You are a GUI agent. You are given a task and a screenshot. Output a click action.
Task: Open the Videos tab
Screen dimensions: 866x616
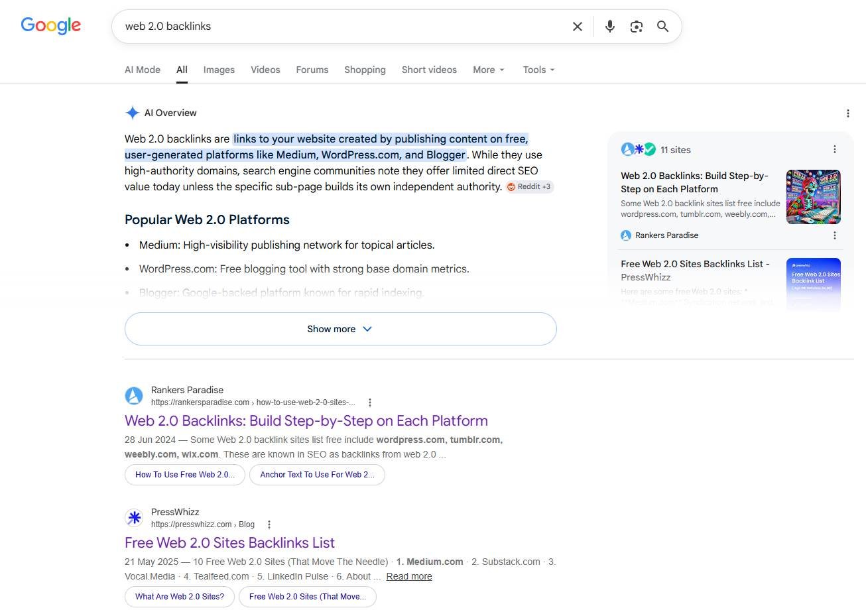click(265, 70)
